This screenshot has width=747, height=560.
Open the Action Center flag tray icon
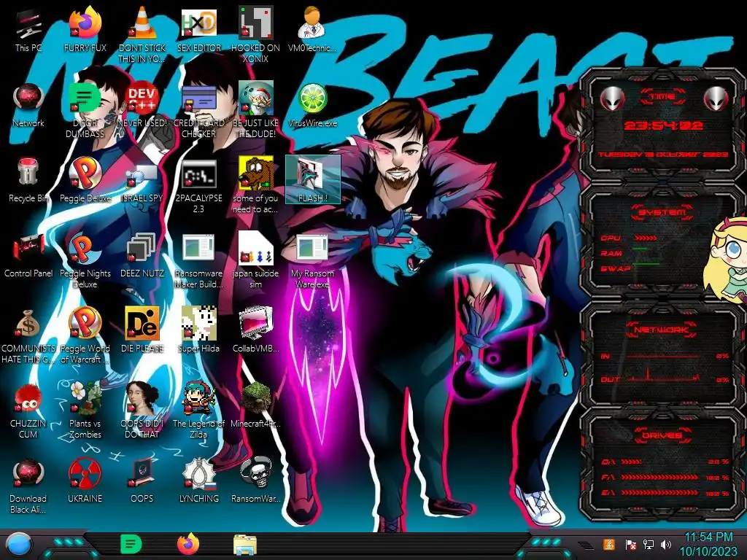tap(630, 544)
